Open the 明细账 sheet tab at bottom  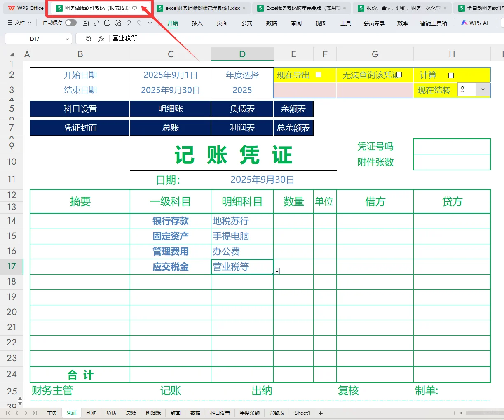click(x=153, y=413)
